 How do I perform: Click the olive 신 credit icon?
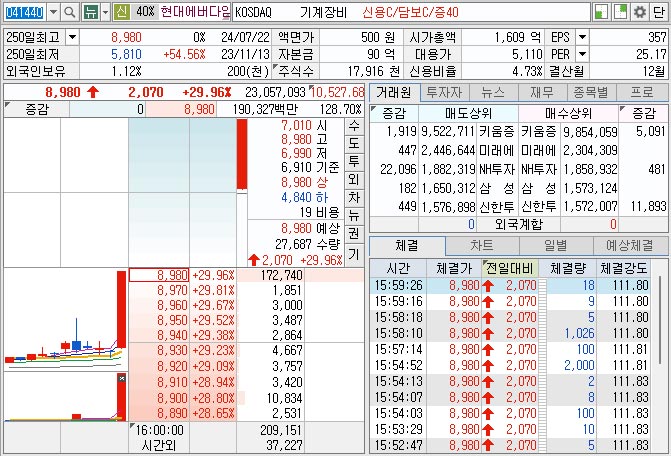122,12
